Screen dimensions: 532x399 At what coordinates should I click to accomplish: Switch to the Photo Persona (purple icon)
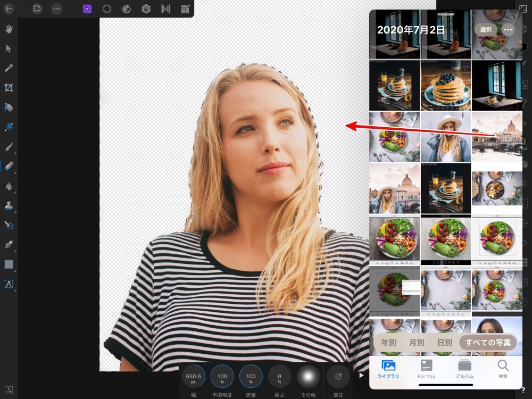[x=87, y=9]
